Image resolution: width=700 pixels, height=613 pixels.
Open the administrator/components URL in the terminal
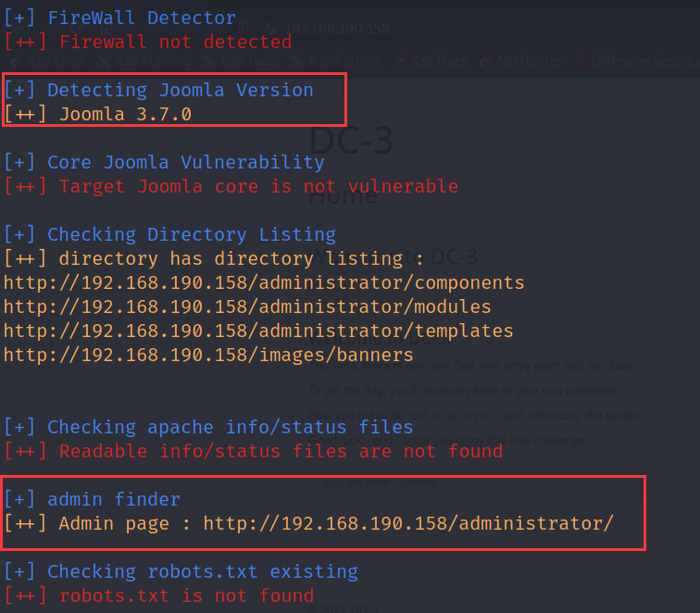click(264, 282)
